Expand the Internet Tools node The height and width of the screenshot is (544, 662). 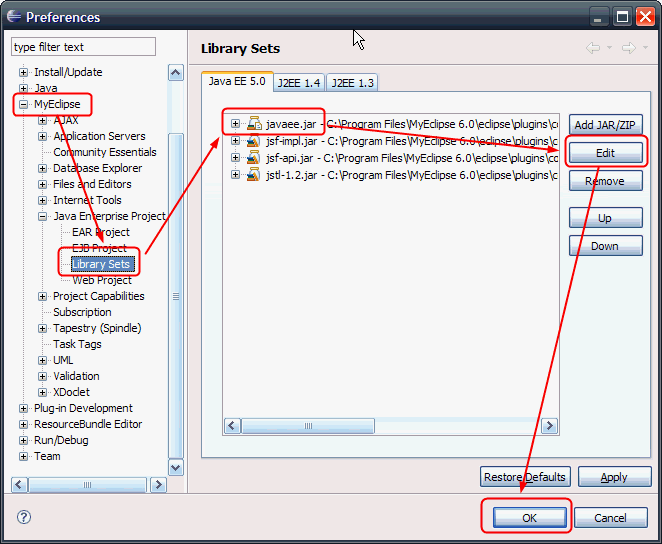(x=42, y=200)
